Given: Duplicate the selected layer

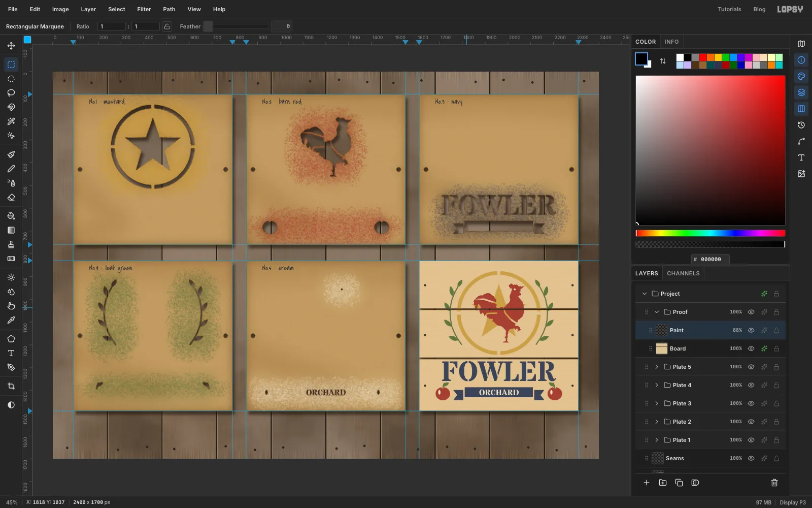Looking at the screenshot, I should 679,483.
